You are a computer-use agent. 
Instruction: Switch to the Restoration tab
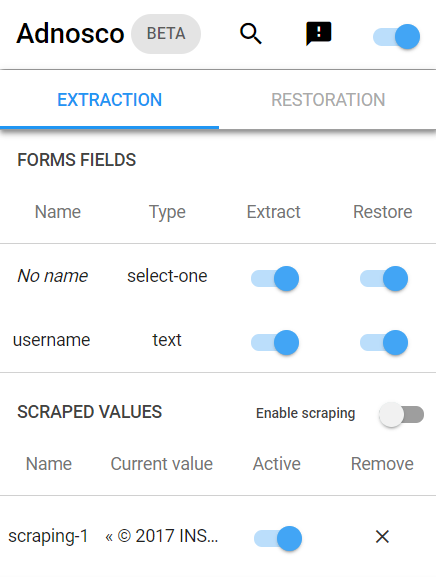[328, 100]
